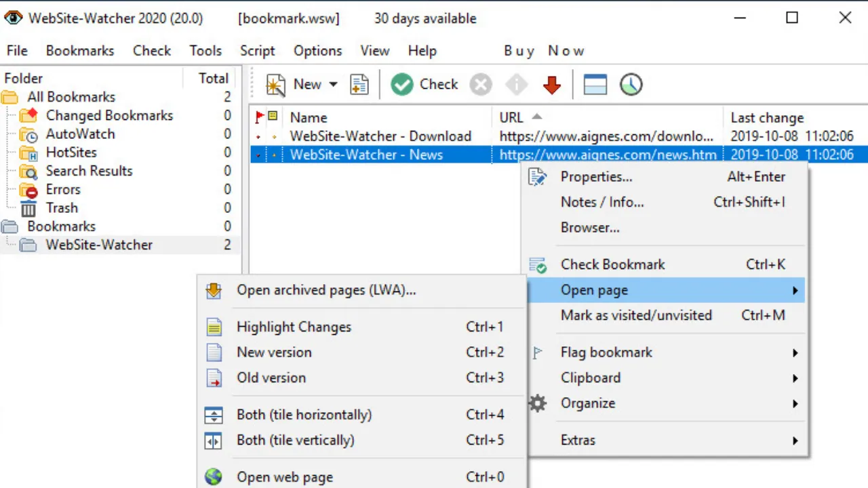
Task: Open the Check menu
Action: 152,51
